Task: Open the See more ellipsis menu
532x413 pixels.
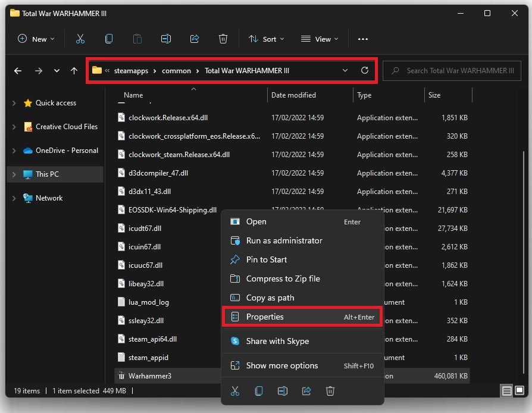Action: click(362, 39)
